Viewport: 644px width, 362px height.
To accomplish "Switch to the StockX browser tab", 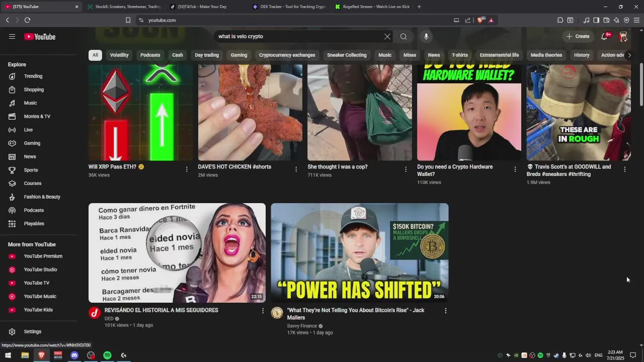I will tap(124, 7).
